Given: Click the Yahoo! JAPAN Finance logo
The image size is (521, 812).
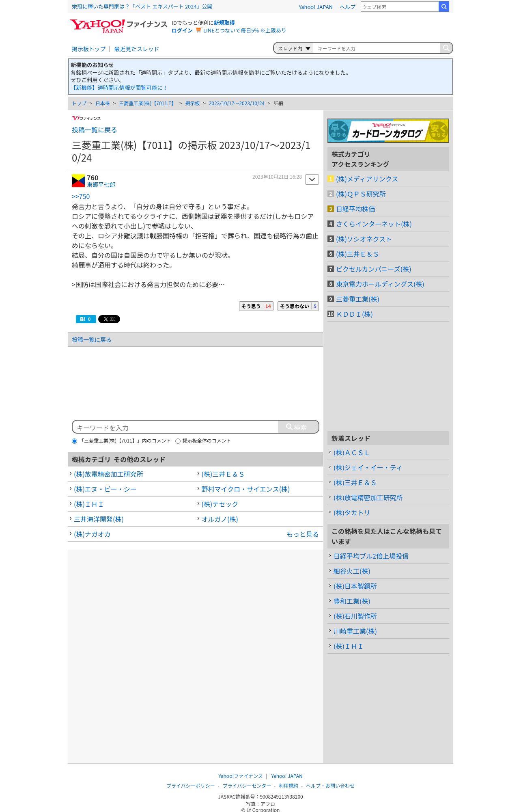Looking at the screenshot, I should point(118,26).
